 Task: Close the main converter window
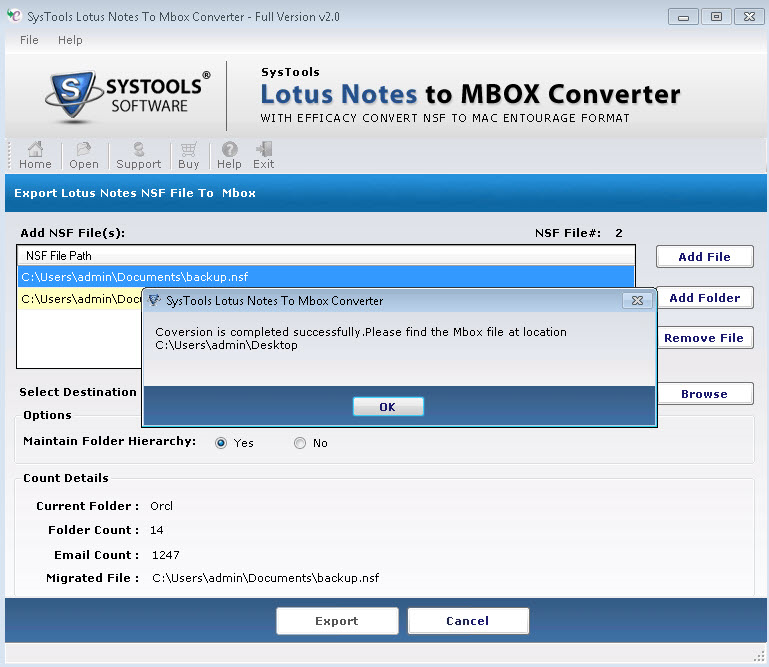pyautogui.click(x=749, y=17)
